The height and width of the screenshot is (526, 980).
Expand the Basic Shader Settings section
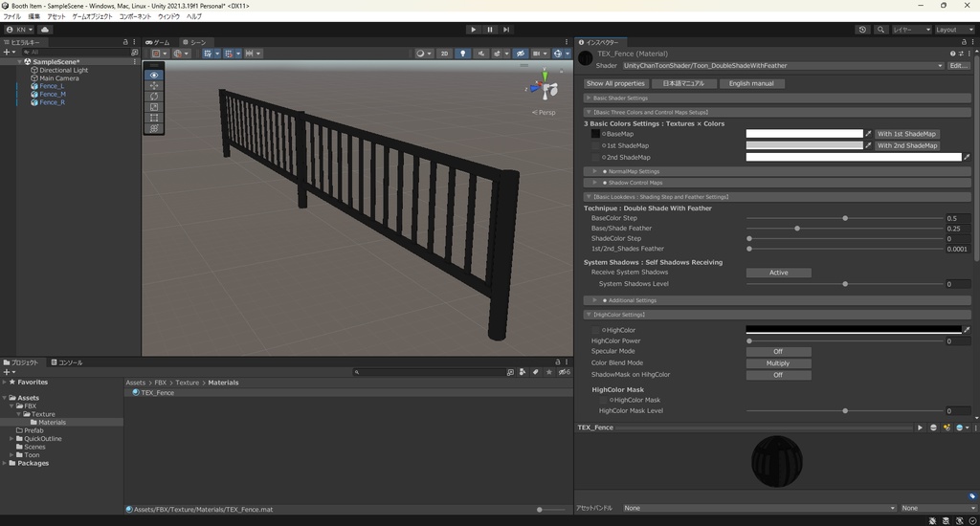620,98
